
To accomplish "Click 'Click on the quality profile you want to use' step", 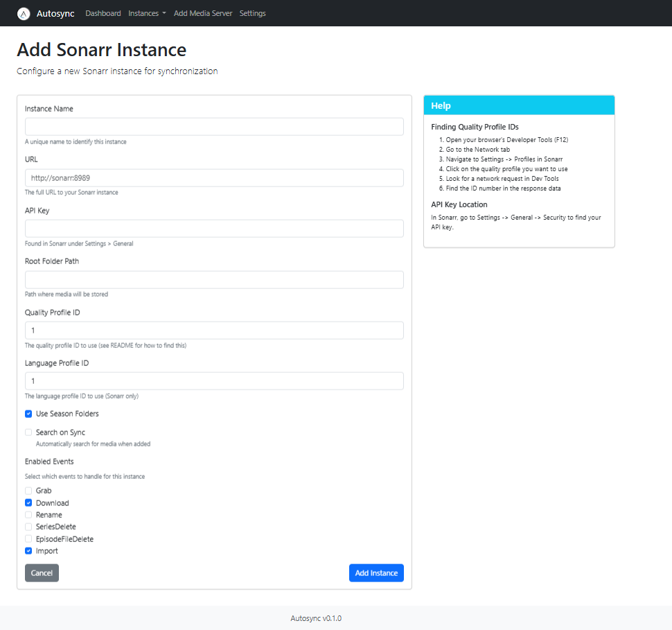I will [506, 169].
